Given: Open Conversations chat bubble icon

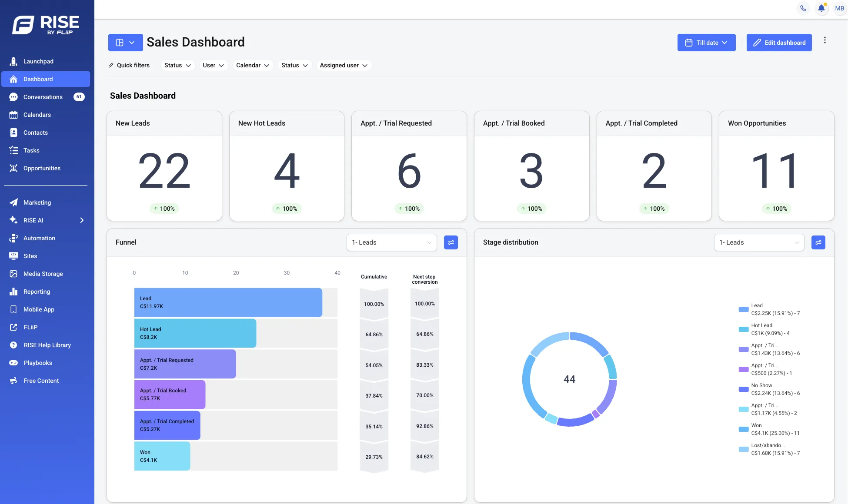Looking at the screenshot, I should point(13,97).
